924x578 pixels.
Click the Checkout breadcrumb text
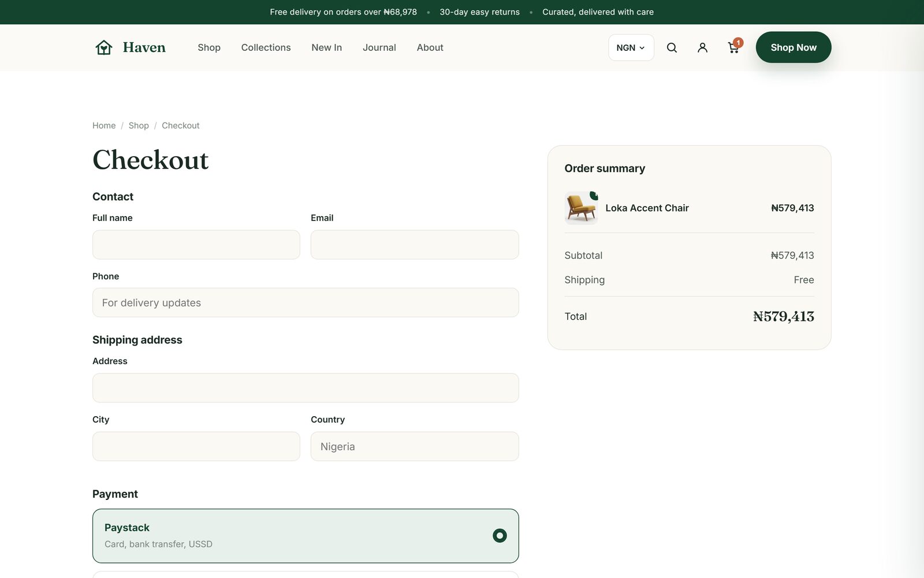[181, 125]
